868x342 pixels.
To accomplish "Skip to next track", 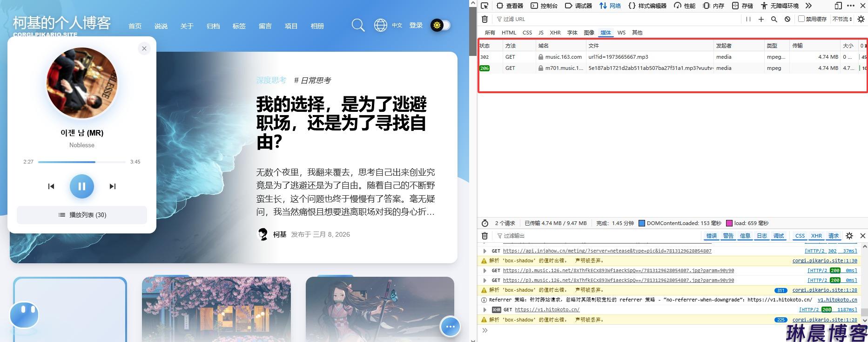I will pos(113,186).
